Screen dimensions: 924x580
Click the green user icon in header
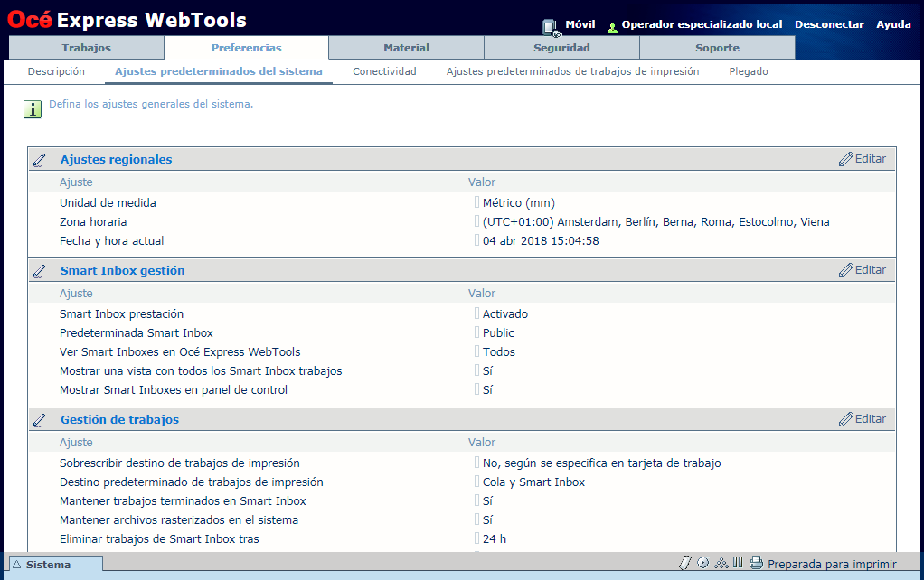613,26
